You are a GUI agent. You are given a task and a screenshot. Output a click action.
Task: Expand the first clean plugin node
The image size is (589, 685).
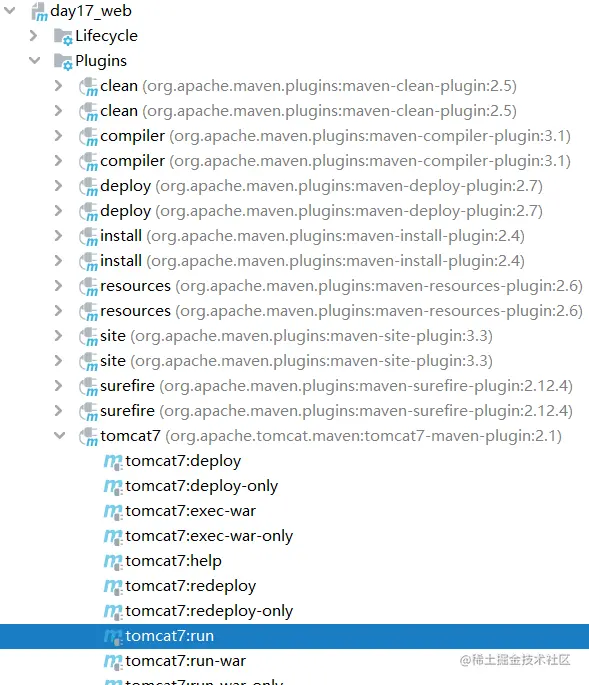(59, 86)
